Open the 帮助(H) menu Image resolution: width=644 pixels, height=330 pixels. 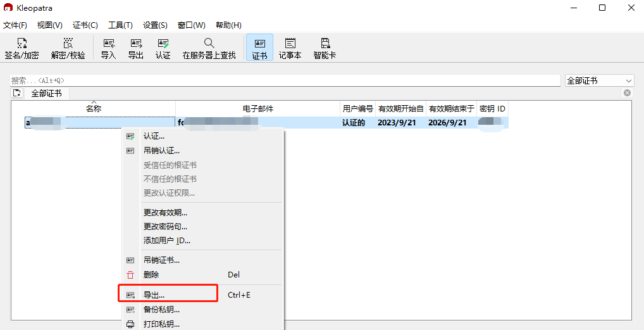point(228,25)
